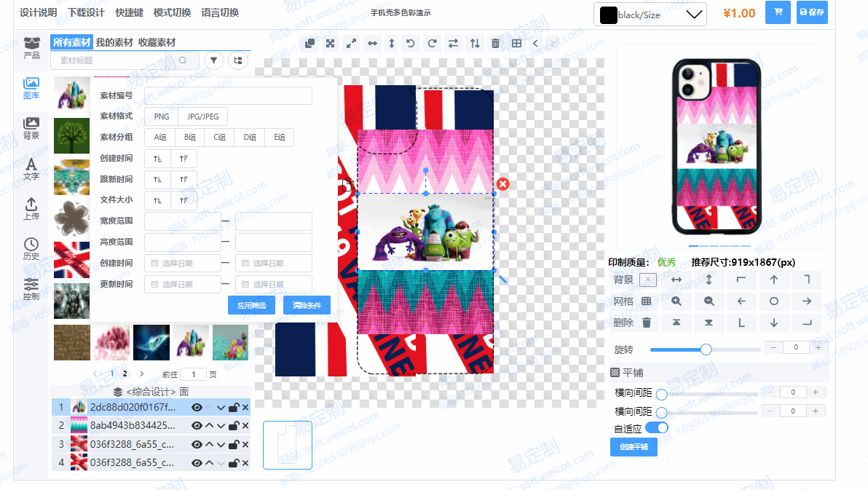Click the copy/duplicate icon in canvas toolbar
Screen dimensions: 868x490
[310, 43]
